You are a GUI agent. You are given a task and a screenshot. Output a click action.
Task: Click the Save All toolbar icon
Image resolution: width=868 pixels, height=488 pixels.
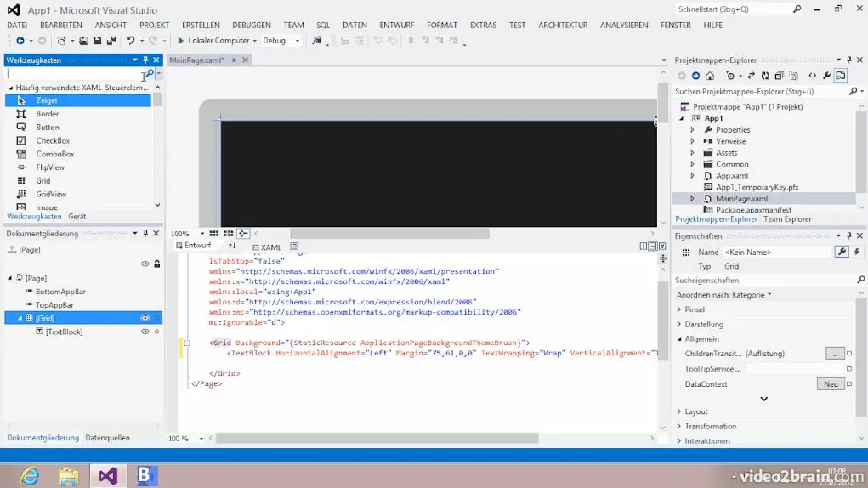[x=111, y=41]
